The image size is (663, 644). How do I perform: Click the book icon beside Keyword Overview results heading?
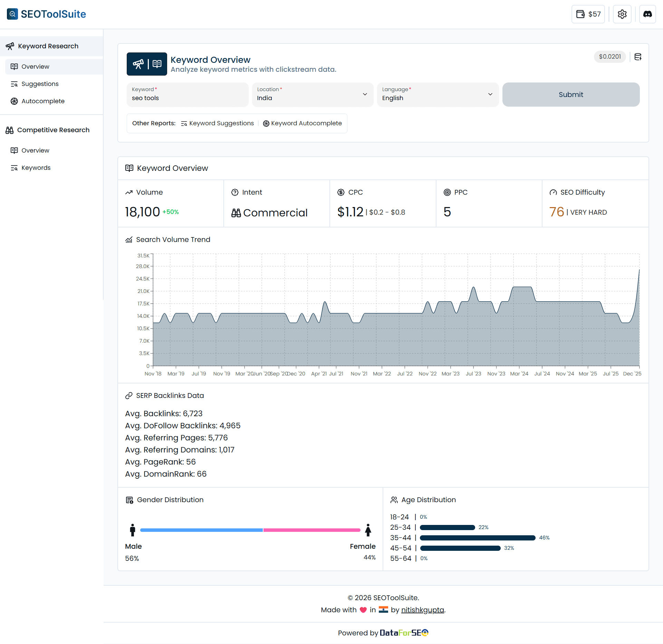tap(129, 168)
